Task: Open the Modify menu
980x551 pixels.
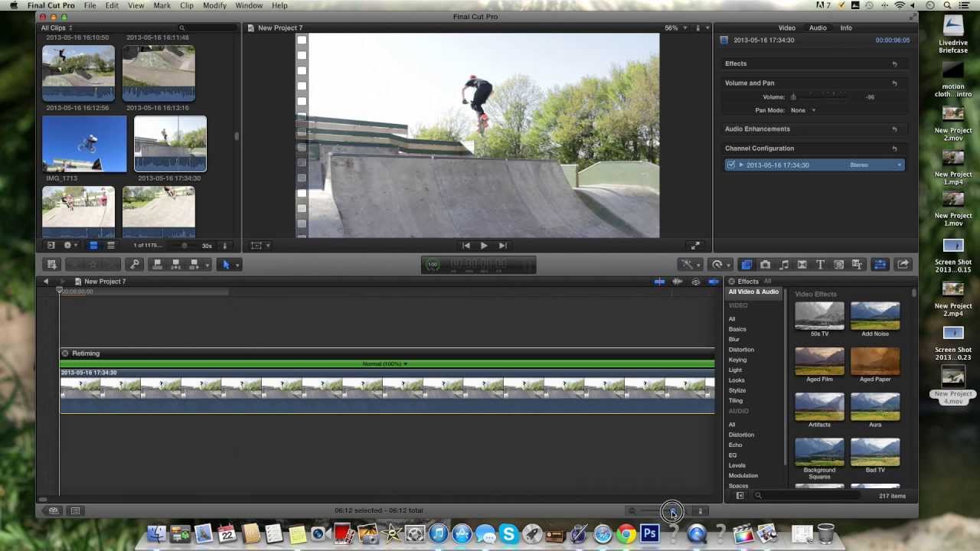Action: [x=214, y=5]
